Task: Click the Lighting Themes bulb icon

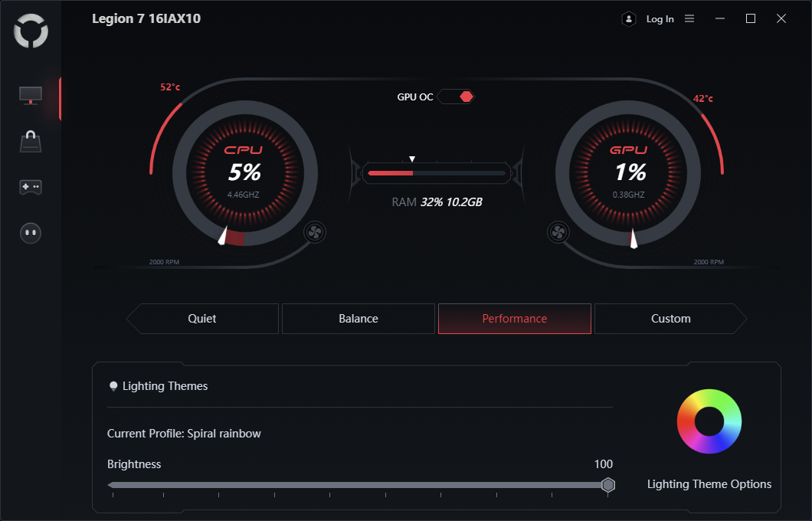Action: [x=113, y=386]
